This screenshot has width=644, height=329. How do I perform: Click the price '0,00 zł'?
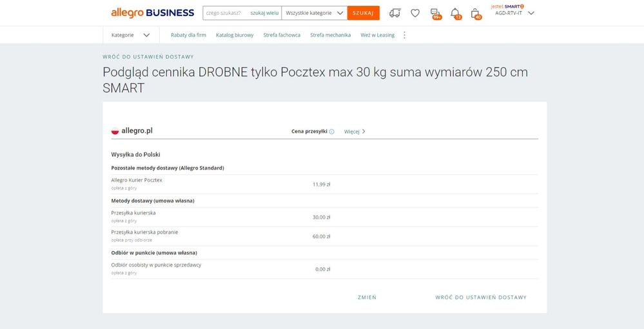[x=323, y=270]
